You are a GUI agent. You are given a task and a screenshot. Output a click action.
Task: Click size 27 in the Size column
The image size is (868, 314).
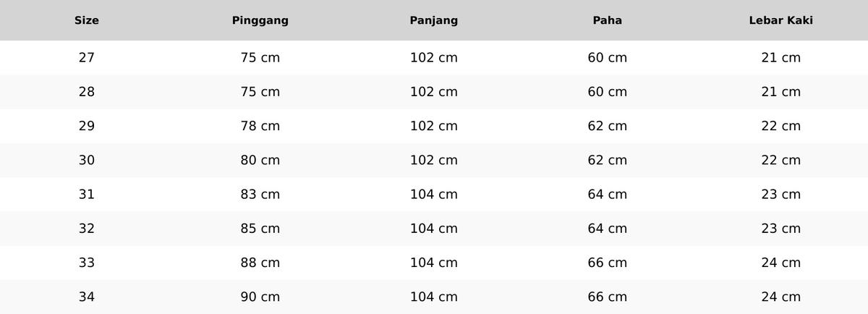(87, 58)
